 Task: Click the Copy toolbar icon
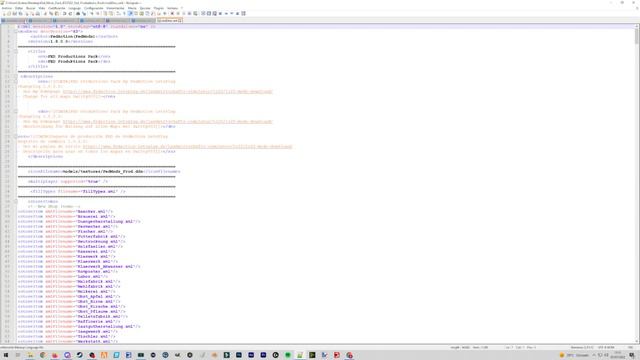(51, 13)
